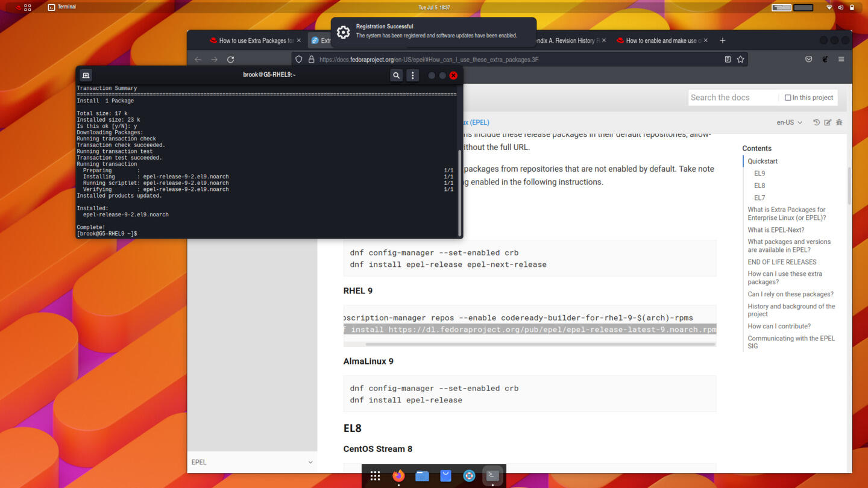Click the network icon in the top bar

[x=829, y=7]
